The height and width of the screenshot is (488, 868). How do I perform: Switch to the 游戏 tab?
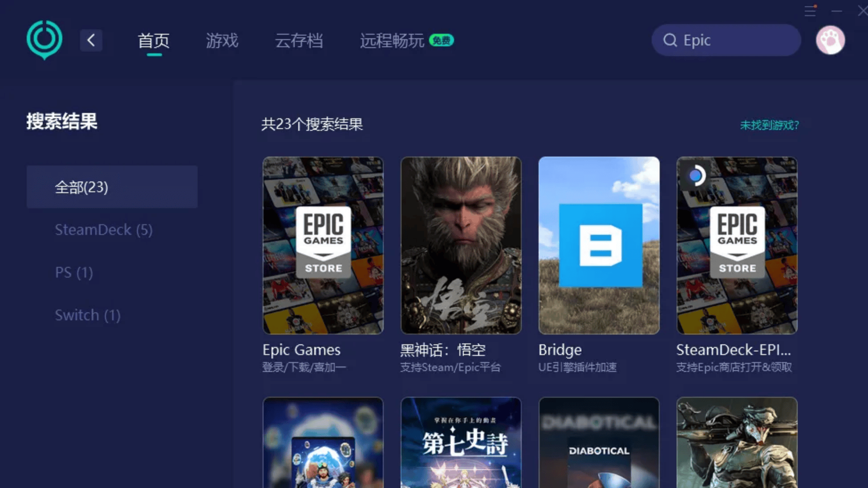tap(222, 40)
